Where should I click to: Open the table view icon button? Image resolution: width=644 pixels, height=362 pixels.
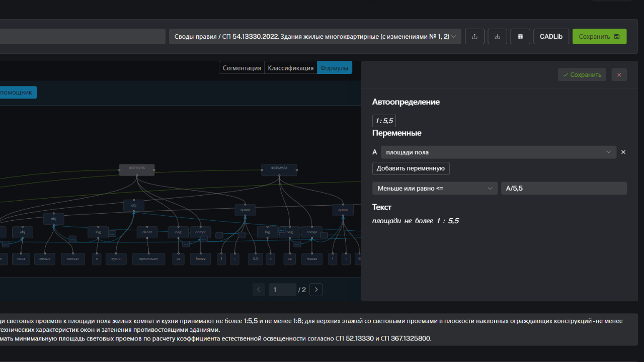coord(520,36)
